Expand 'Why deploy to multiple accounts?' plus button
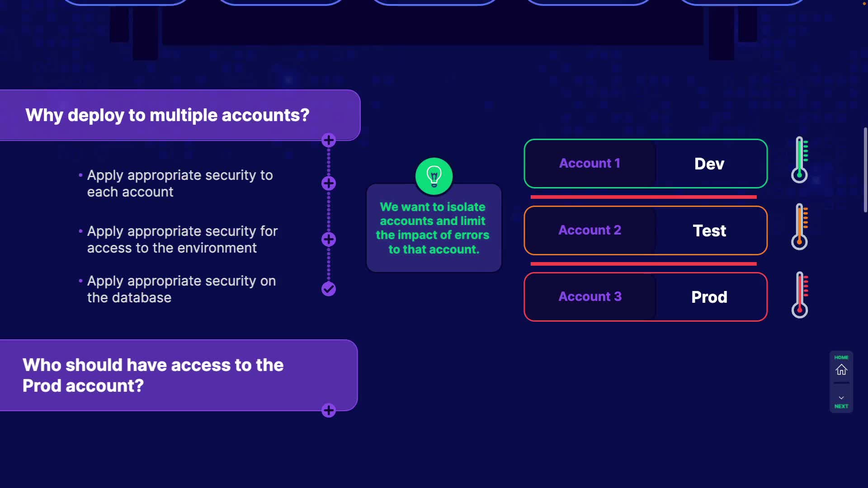868x488 pixels. tap(329, 140)
